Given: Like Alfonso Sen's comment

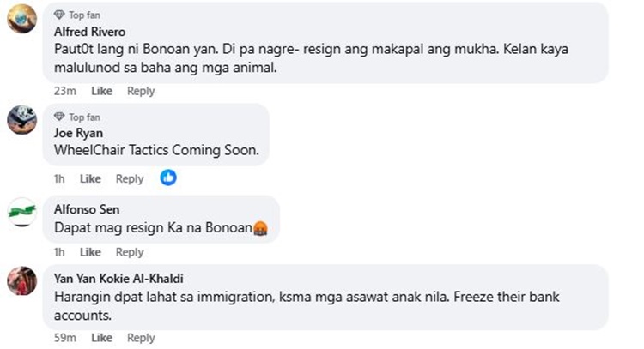Looking at the screenshot, I should pyautogui.click(x=90, y=252).
